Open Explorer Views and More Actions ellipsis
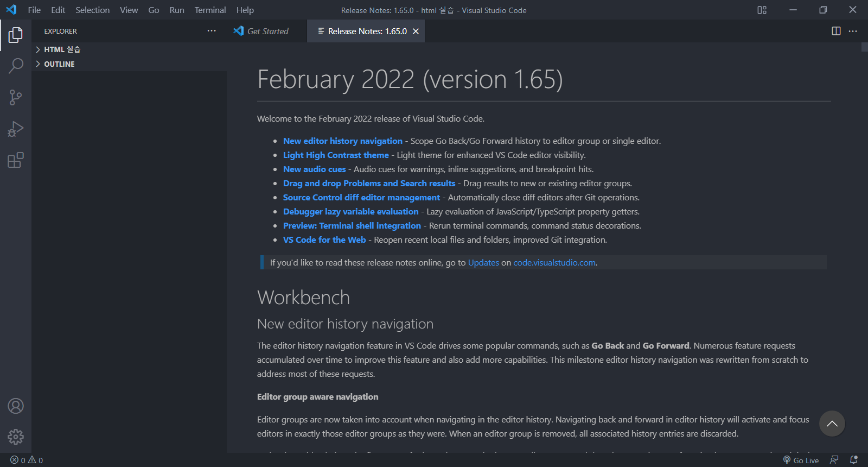The image size is (868, 467). click(212, 31)
